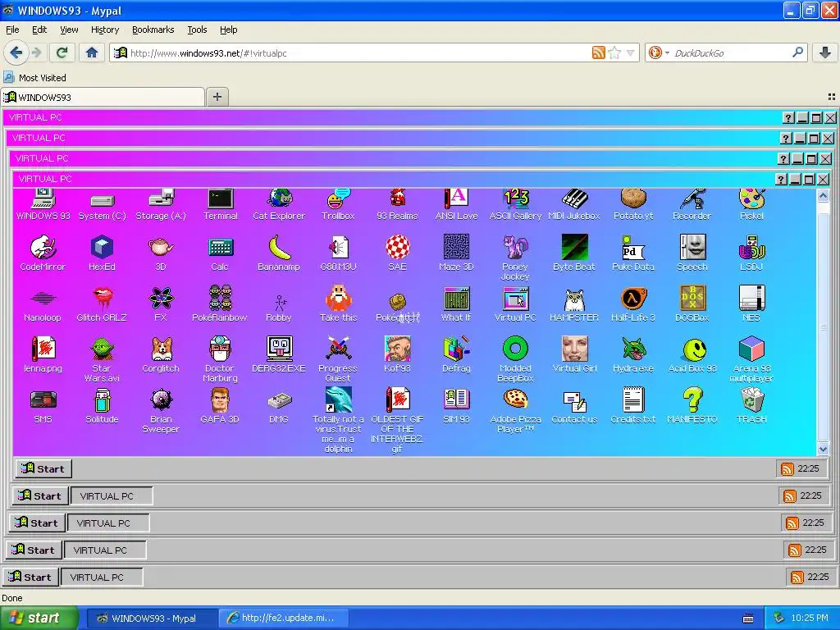Open the Windows XP start menu

[x=39, y=618]
